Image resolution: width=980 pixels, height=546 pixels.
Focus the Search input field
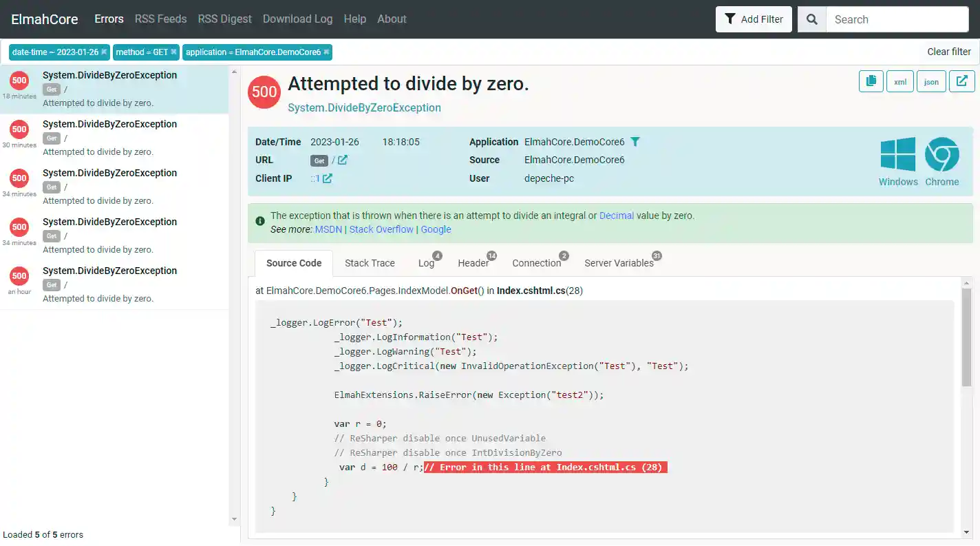897,19
